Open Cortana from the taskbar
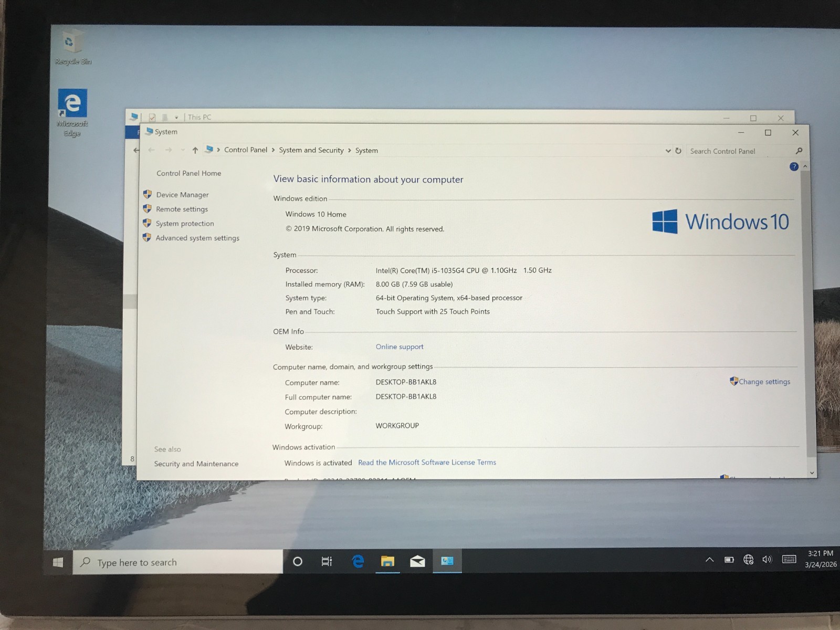This screenshot has width=840, height=630. [297, 562]
